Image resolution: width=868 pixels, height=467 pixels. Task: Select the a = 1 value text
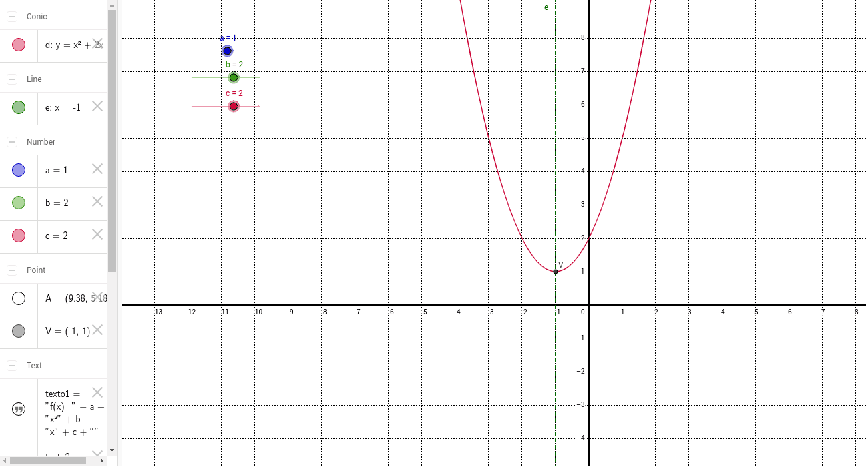click(x=57, y=171)
